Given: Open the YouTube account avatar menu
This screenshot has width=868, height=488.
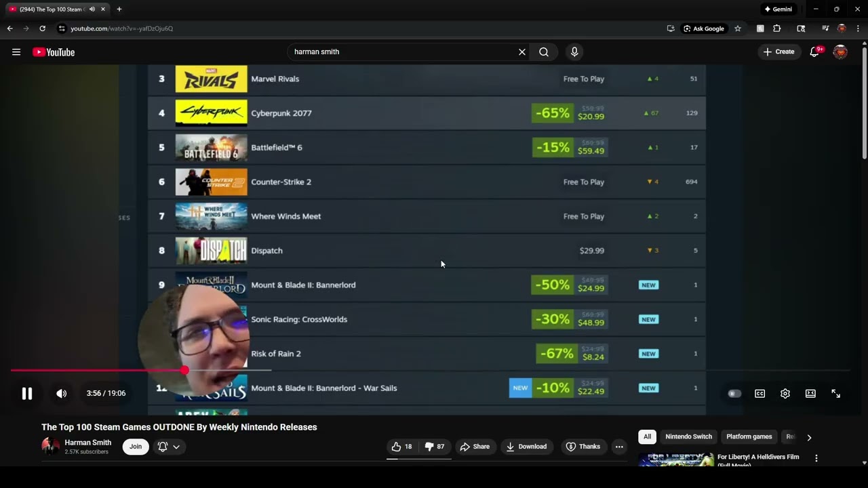Looking at the screenshot, I should point(840,52).
